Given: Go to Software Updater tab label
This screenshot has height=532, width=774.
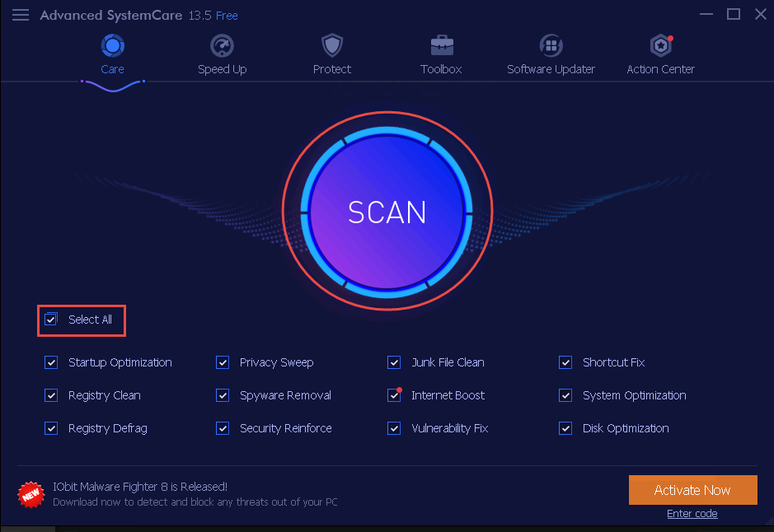Looking at the screenshot, I should click(x=551, y=69).
